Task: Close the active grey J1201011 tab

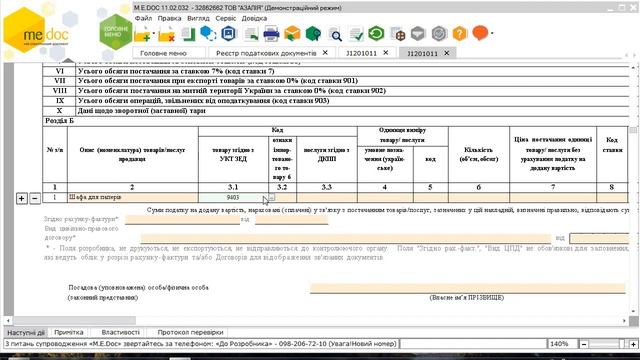Action: (x=447, y=53)
